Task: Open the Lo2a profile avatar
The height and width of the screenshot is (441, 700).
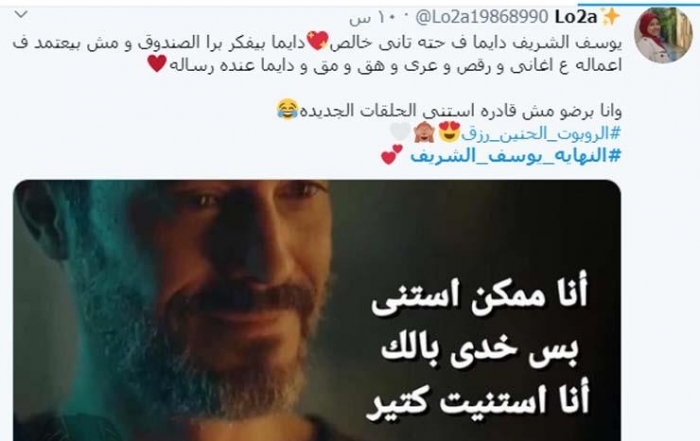Action: pyautogui.click(x=663, y=35)
